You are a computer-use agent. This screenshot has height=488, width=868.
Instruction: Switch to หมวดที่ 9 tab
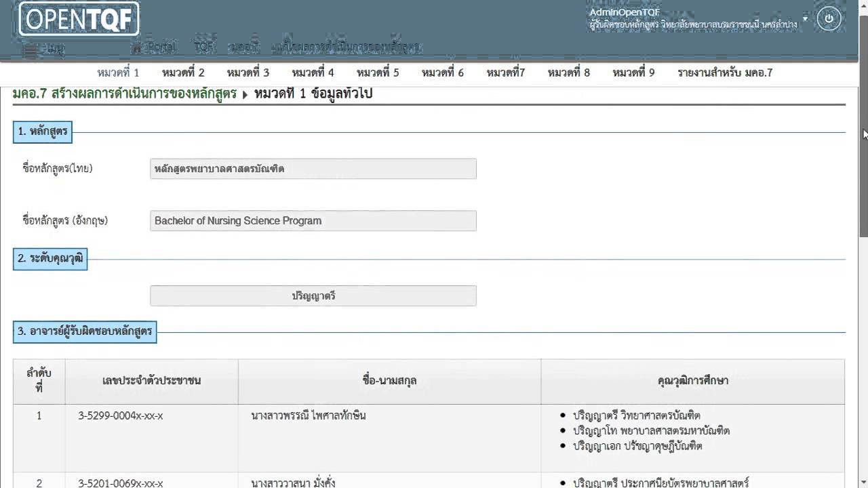tap(633, 73)
